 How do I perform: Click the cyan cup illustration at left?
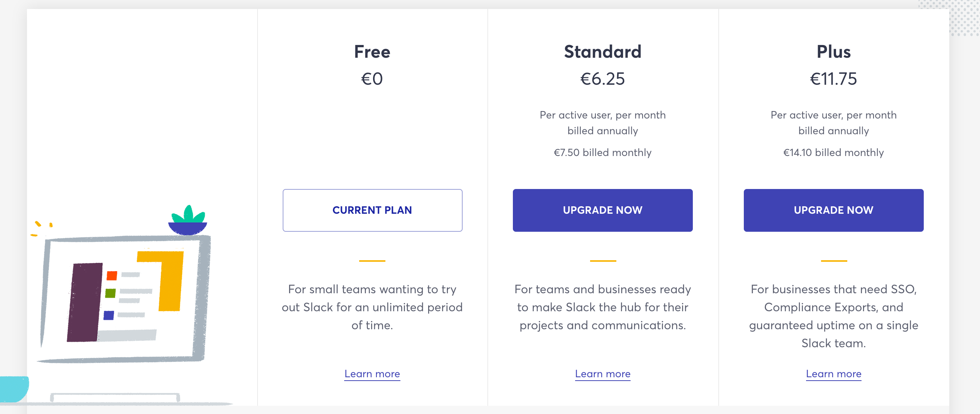tap(14, 389)
